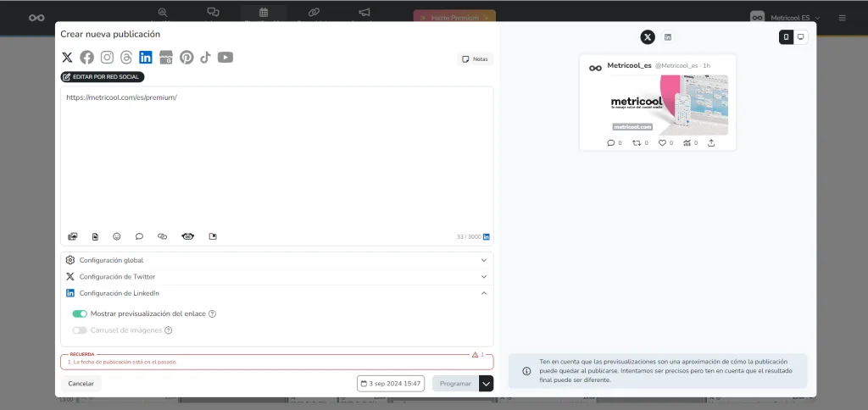This screenshot has width=868, height=410.
Task: Click the link shortener chain icon
Action: coord(163,236)
